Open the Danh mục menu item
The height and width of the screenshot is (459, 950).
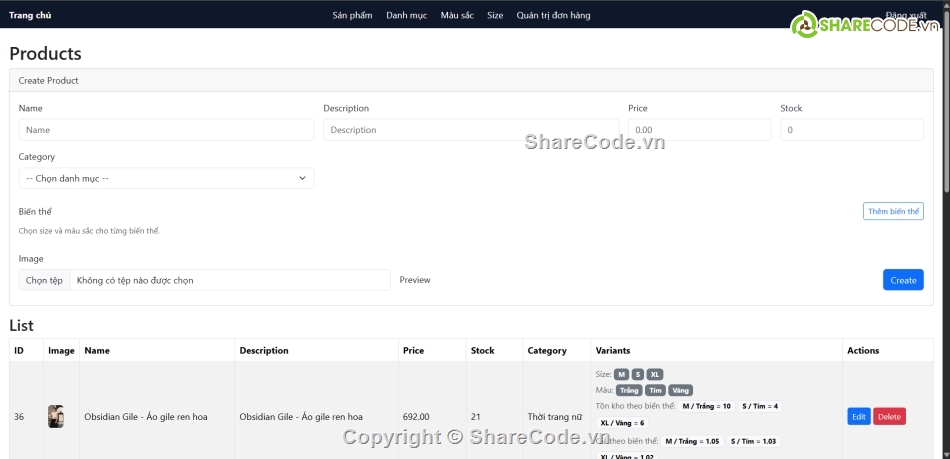407,15
